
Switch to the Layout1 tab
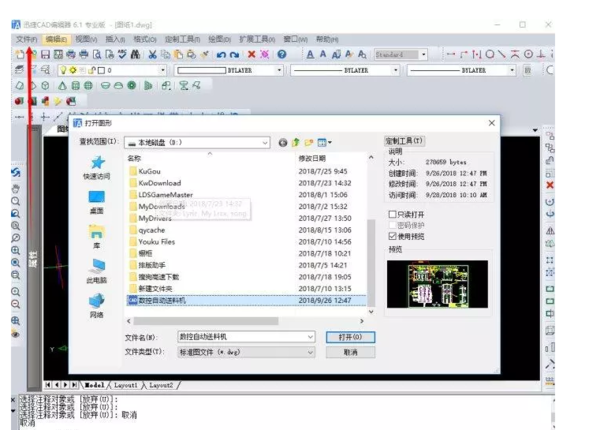125,384
